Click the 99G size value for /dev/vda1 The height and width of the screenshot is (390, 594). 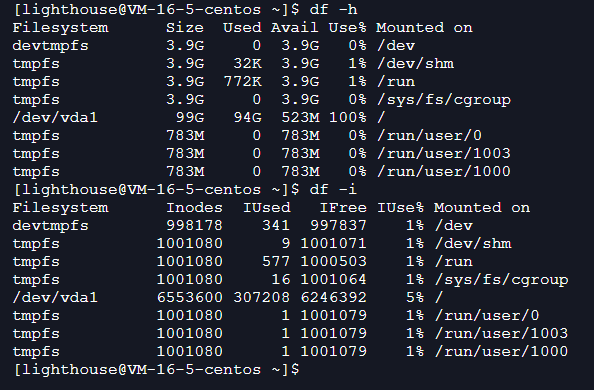[190, 117]
